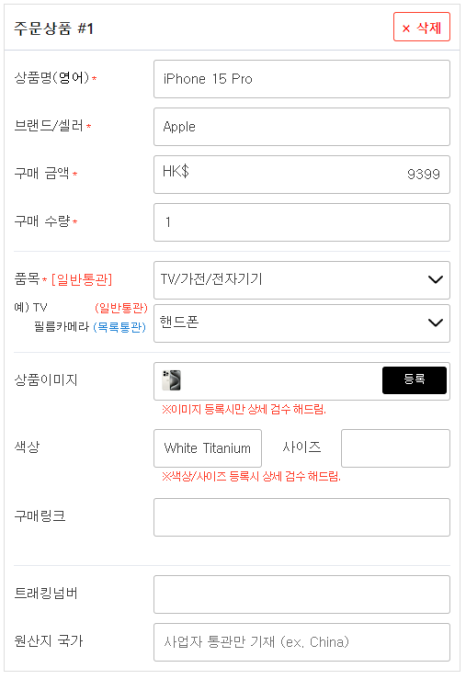
Task: Click the red (일반통관) TV example text
Action: coord(121,308)
